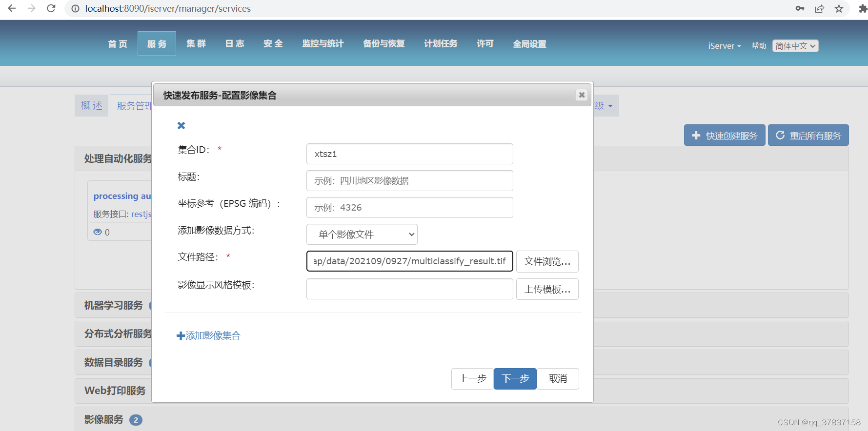Viewport: 868px width, 431px height.
Task: Open 计划任务 navigation item
Action: (x=441, y=44)
